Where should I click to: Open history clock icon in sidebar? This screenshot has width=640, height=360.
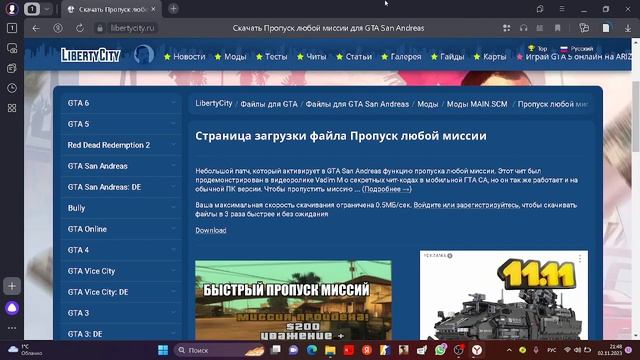12,88
